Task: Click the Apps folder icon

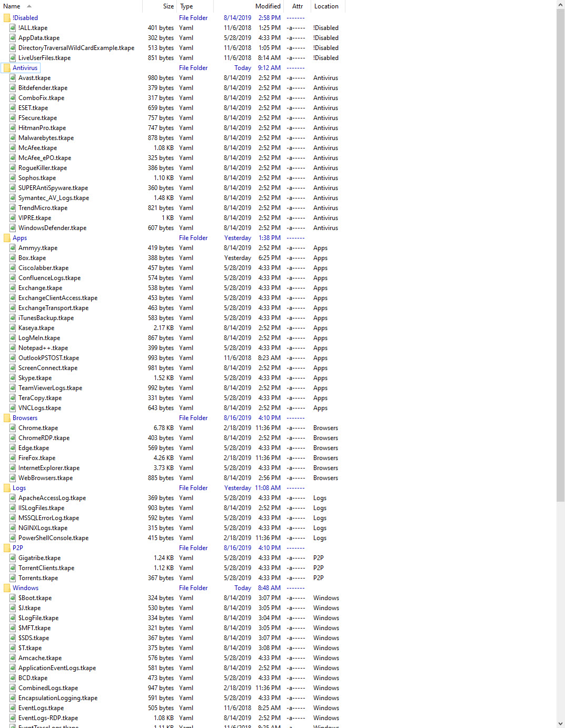Action: (x=7, y=238)
